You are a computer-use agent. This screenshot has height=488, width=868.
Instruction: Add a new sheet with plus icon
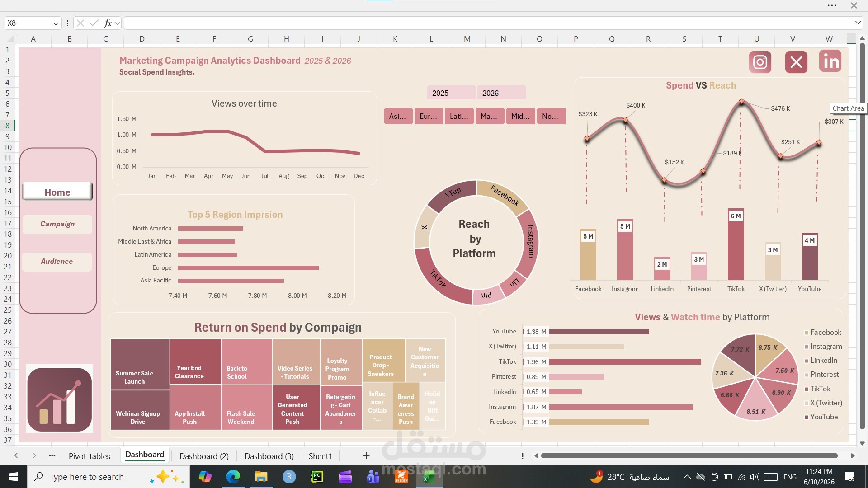click(x=366, y=456)
